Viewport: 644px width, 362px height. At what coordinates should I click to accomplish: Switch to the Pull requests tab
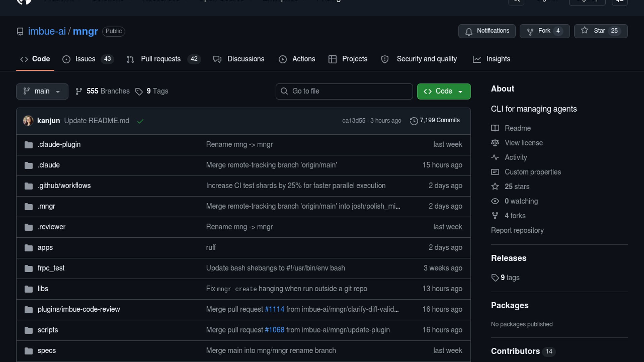click(x=161, y=59)
